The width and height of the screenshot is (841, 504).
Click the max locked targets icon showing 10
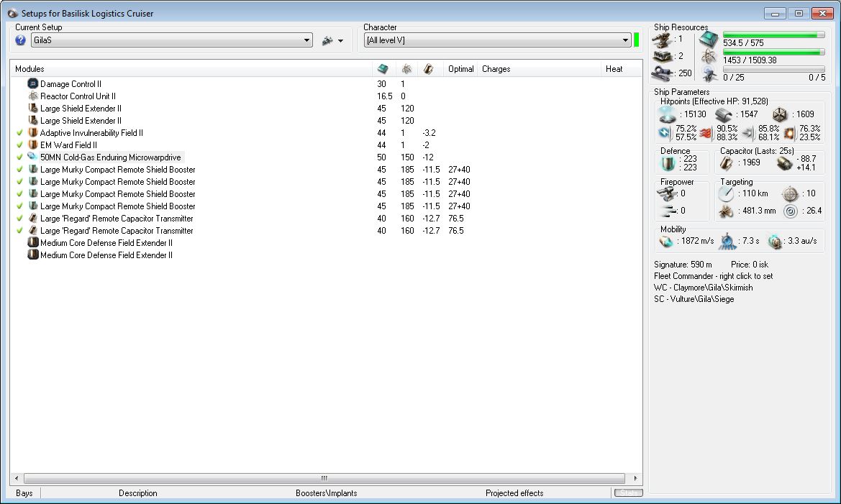click(790, 193)
